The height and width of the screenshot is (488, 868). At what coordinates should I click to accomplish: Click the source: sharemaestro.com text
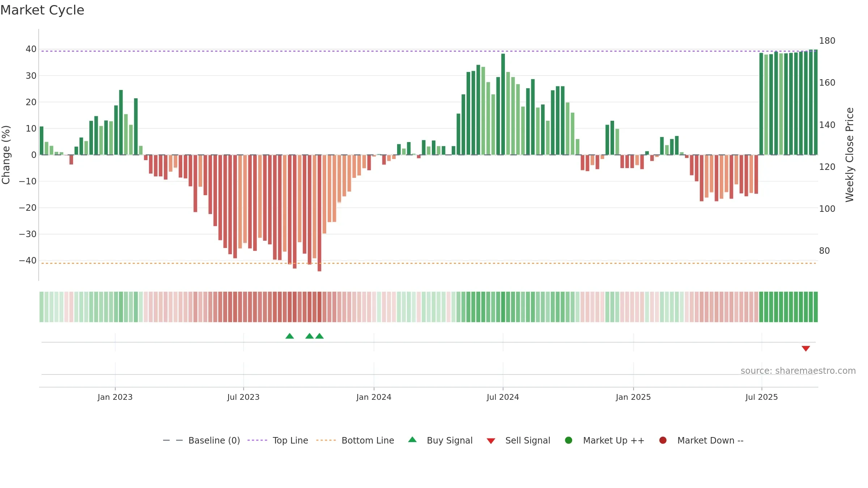[798, 371]
